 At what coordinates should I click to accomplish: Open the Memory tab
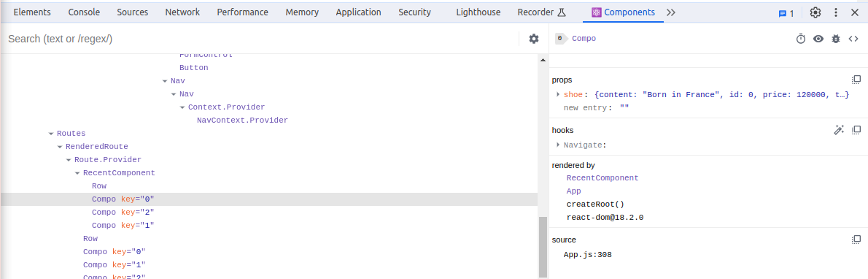302,12
